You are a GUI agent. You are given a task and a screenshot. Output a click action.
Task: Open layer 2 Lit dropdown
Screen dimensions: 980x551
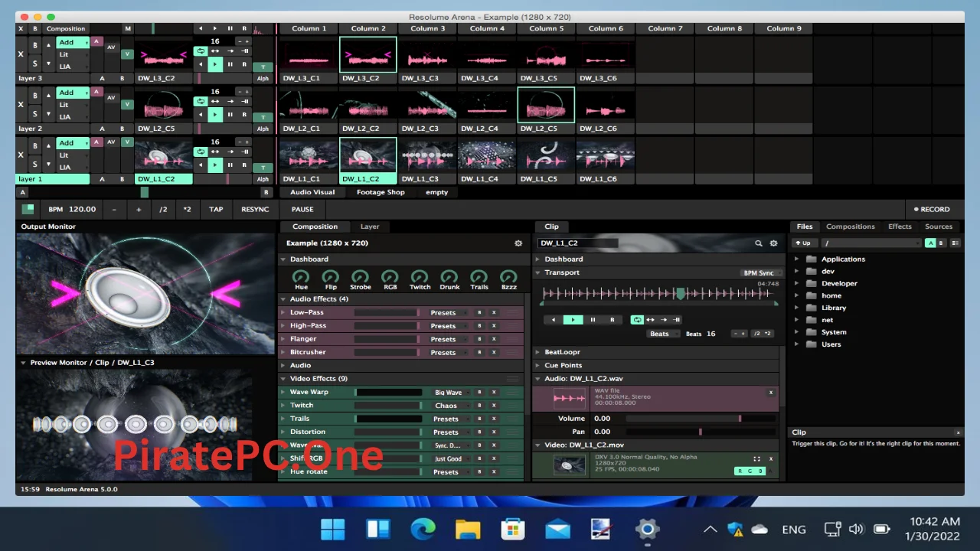pos(73,105)
